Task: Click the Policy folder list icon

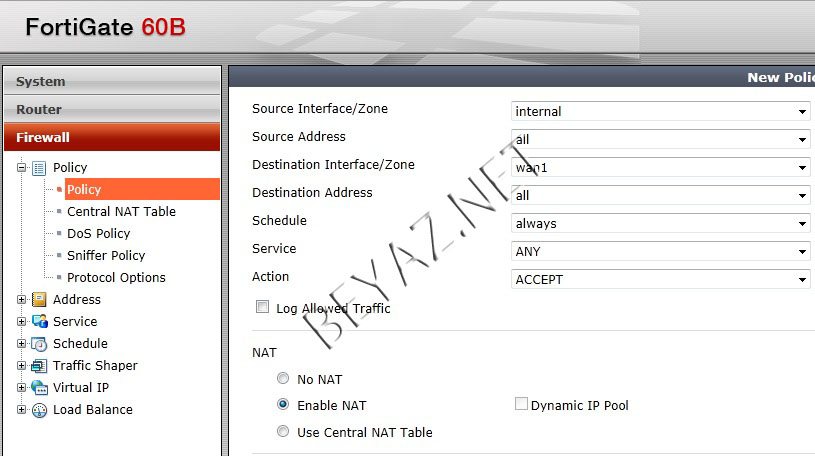Action: [39, 168]
